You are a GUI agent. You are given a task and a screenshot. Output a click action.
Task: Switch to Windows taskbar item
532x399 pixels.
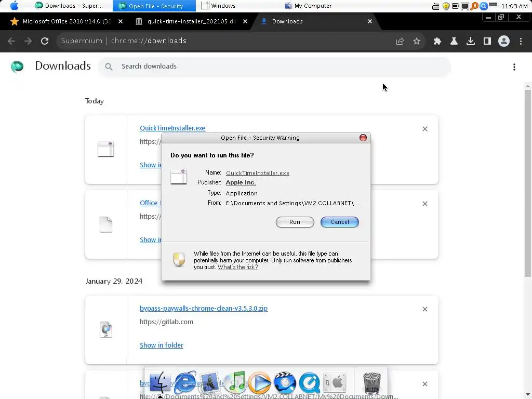coord(219,6)
